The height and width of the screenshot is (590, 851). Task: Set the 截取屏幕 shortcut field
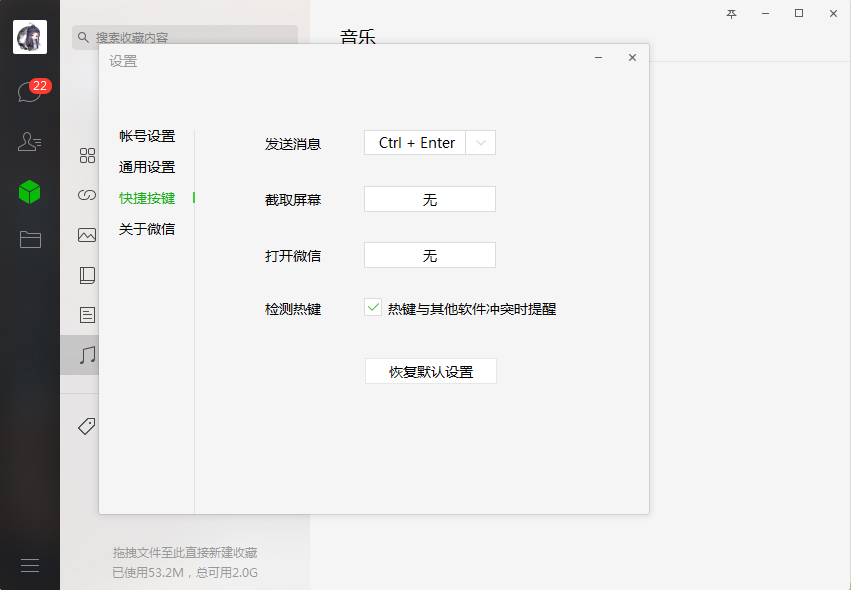(x=430, y=199)
